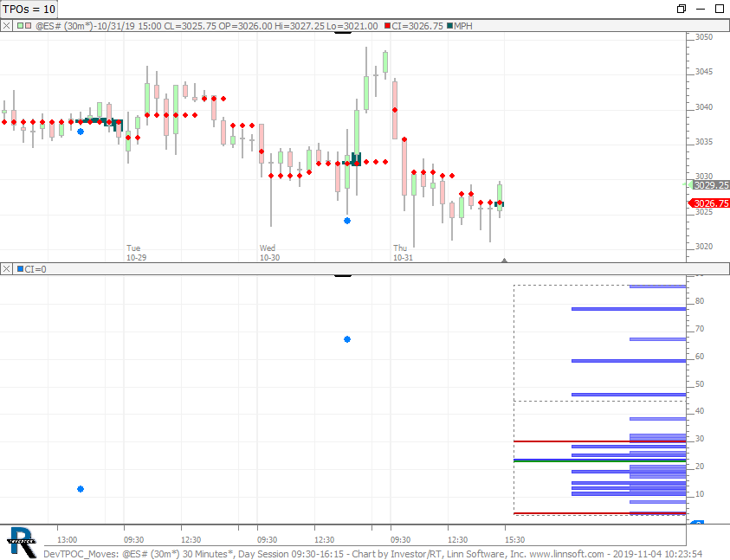Click the Wed 10-30 date label
Screen dimensions: 730x560
point(269,253)
